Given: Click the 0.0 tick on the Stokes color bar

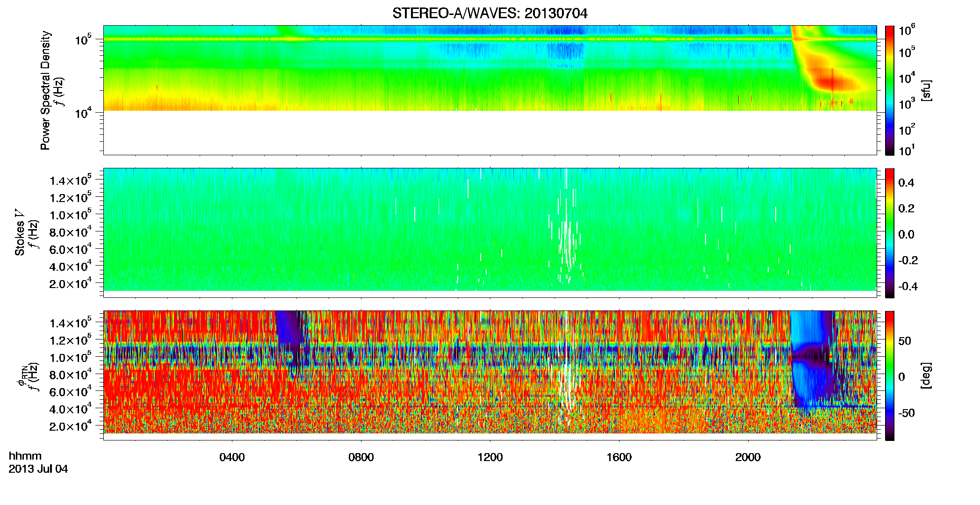Looking at the screenshot, I should (x=906, y=234).
